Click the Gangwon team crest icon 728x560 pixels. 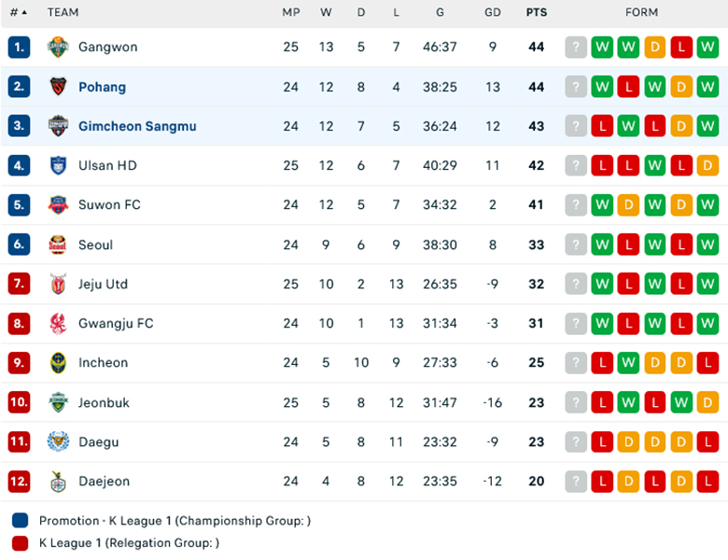58,48
